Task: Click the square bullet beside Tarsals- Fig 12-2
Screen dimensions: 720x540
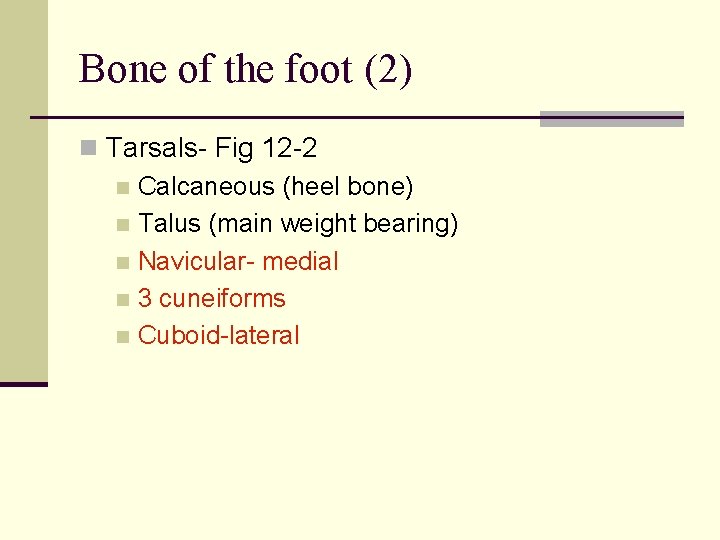Action: [x=89, y=149]
